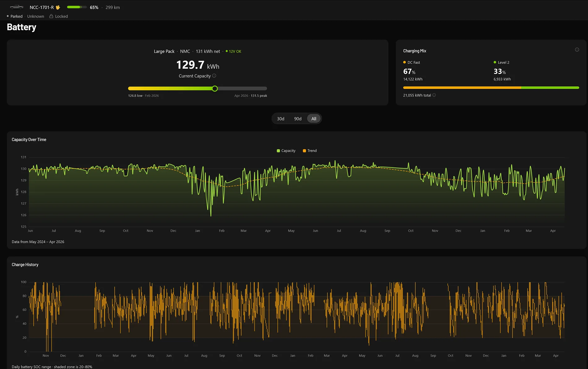The image size is (588, 369).
Task: Open the Charging Mix info icon
Action: [x=577, y=50]
